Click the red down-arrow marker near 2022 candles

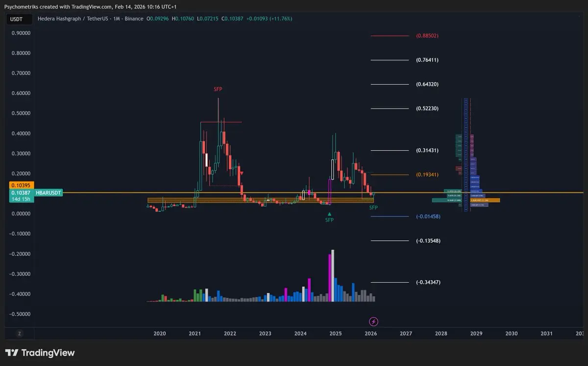tap(242, 172)
